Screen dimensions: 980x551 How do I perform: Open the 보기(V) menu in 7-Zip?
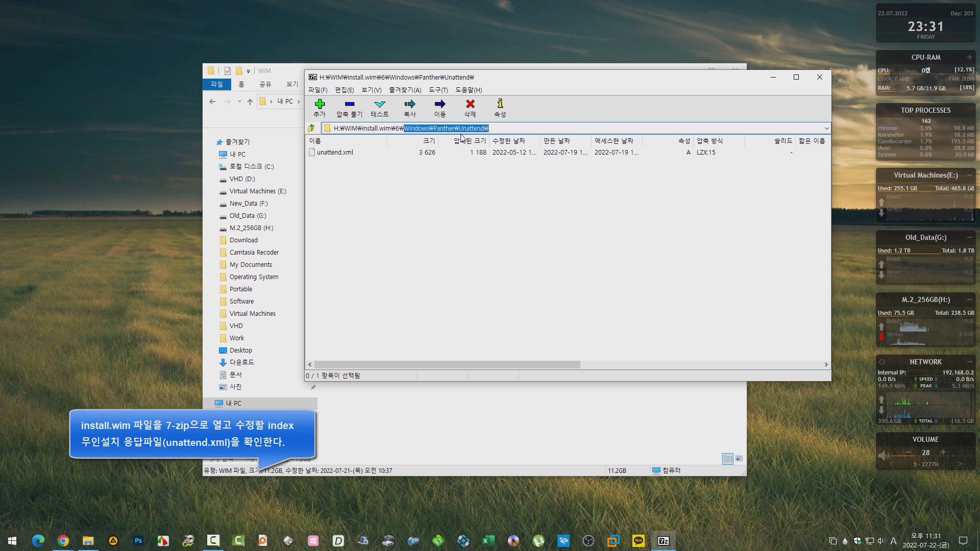(371, 90)
